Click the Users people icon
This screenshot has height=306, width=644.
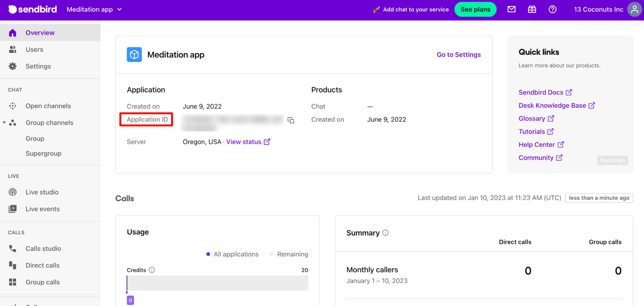click(13, 49)
